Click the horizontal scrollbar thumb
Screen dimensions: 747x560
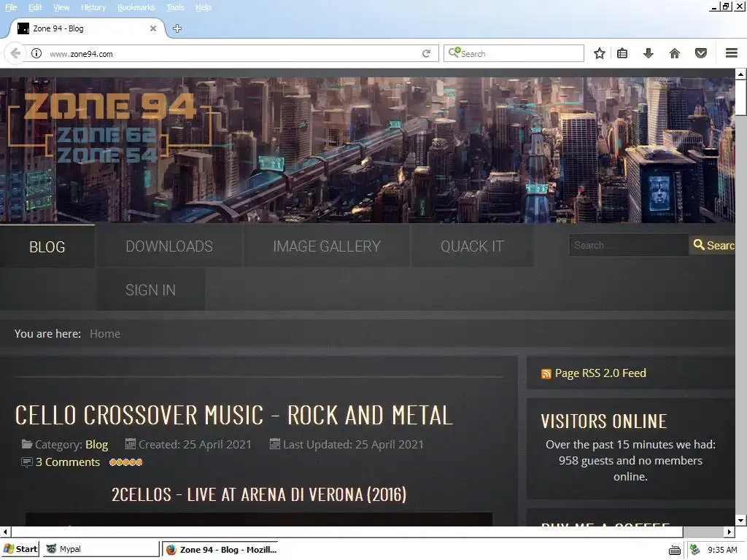click(347, 532)
